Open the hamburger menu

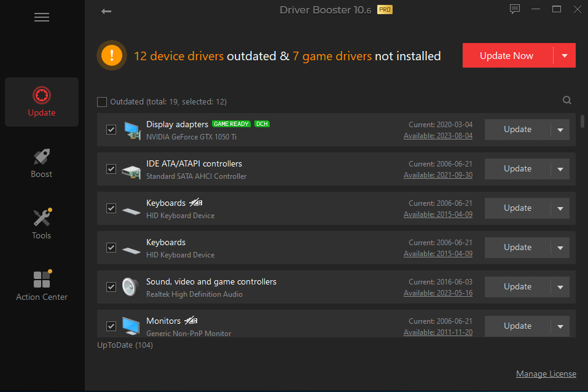[42, 17]
